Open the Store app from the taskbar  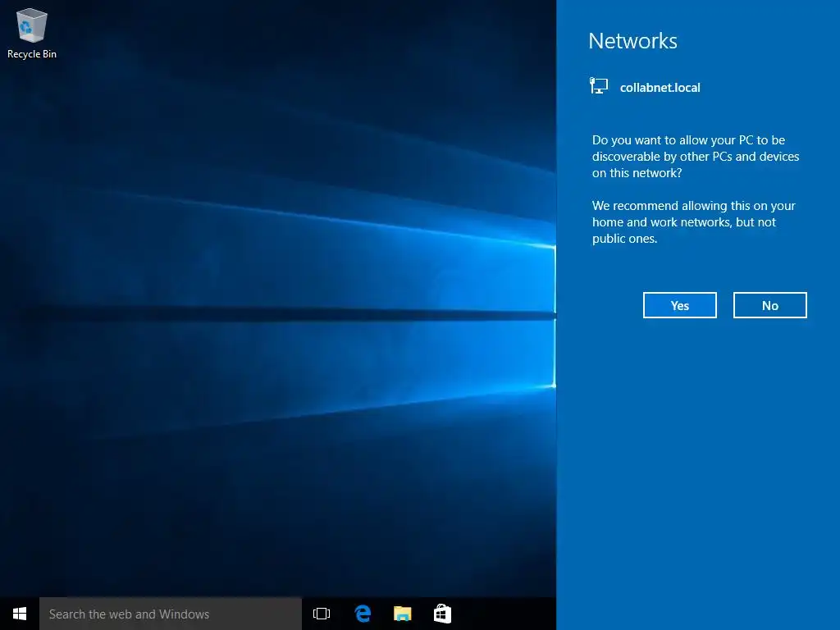coord(442,614)
